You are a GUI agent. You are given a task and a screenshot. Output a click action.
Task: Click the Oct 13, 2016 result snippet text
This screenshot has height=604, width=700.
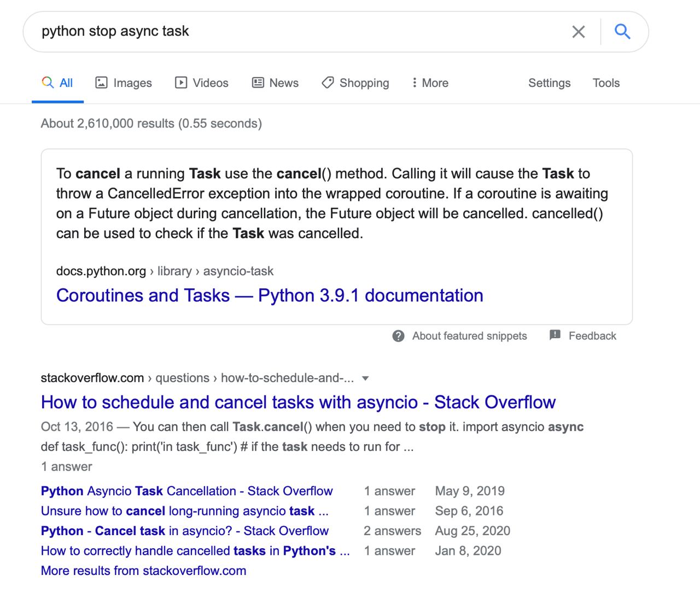click(312, 437)
